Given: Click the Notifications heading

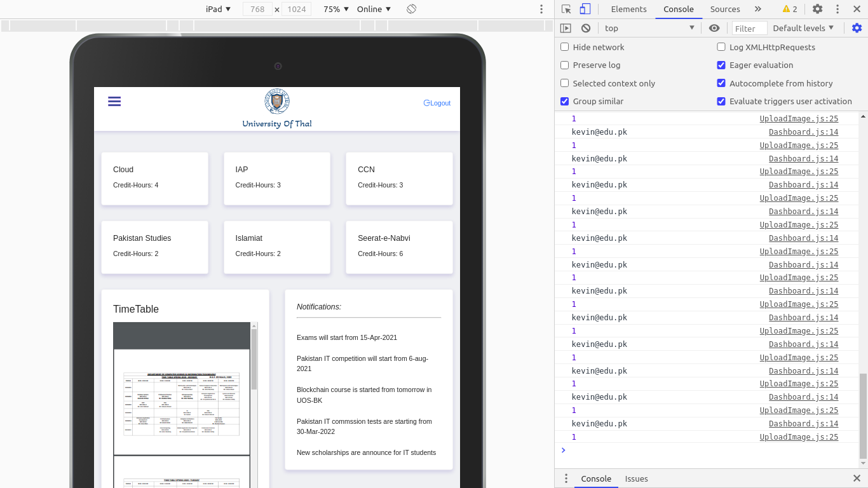Looking at the screenshot, I should [x=319, y=306].
